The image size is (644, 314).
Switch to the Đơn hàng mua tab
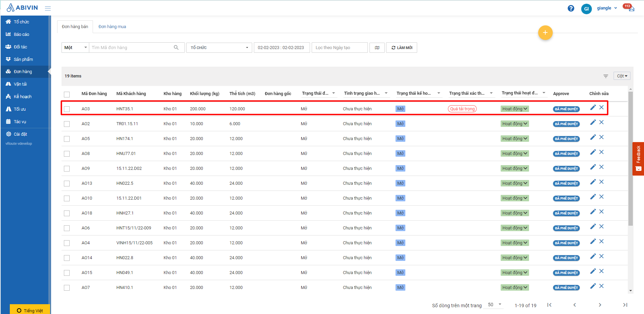(x=112, y=27)
